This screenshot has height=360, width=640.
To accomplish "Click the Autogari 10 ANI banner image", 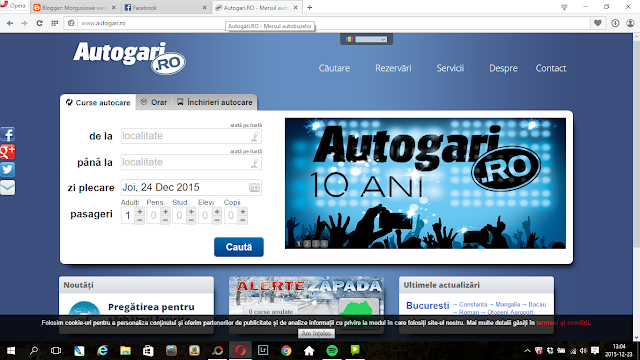I will pyautogui.click(x=425, y=183).
